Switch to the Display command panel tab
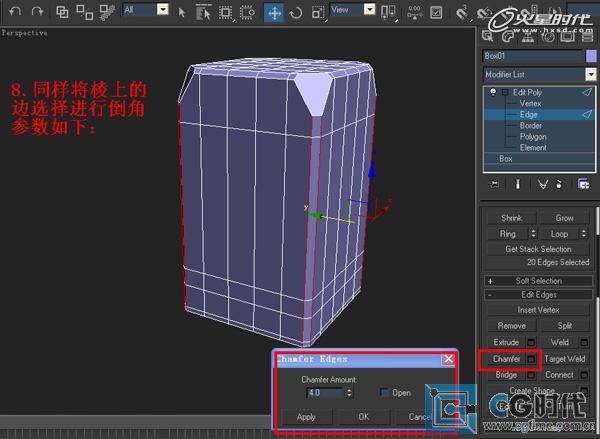The height and width of the screenshot is (439, 600). pos(568,37)
